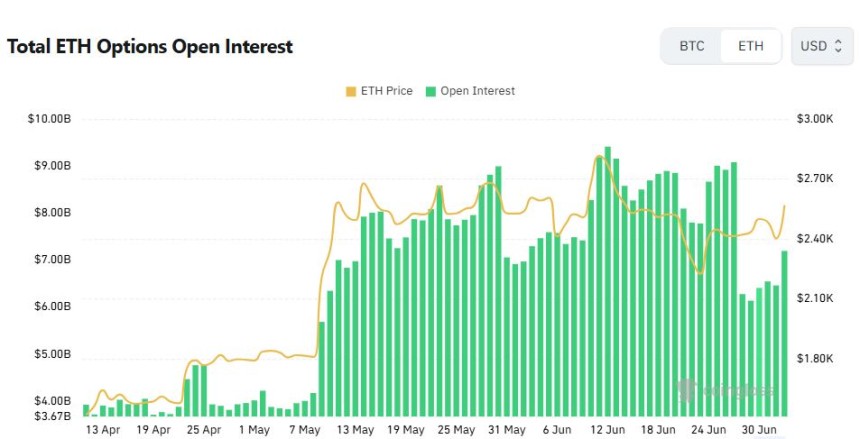Viewport: 860px width, 439px height.
Task: Switch to the BTC tab
Action: point(692,46)
